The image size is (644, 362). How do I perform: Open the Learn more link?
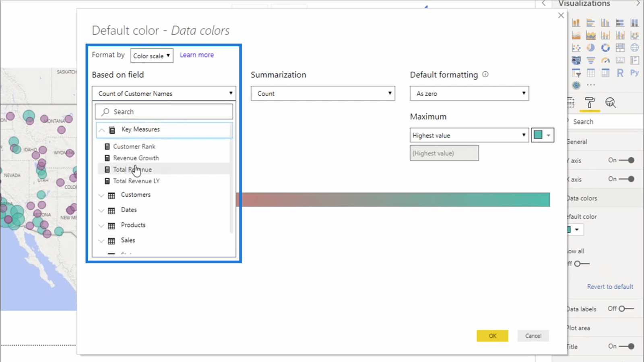[x=197, y=55]
